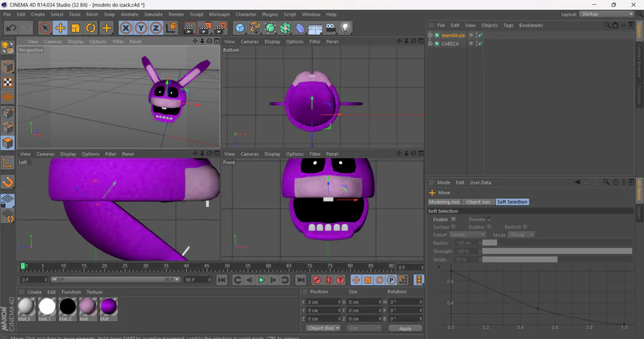
Task: Go to end of animation
Action: click(x=301, y=280)
